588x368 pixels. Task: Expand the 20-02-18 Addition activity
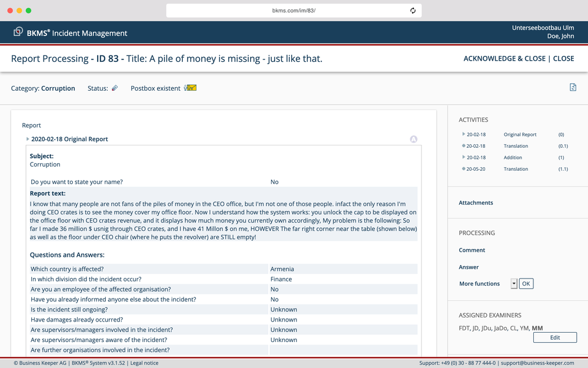[x=464, y=157]
